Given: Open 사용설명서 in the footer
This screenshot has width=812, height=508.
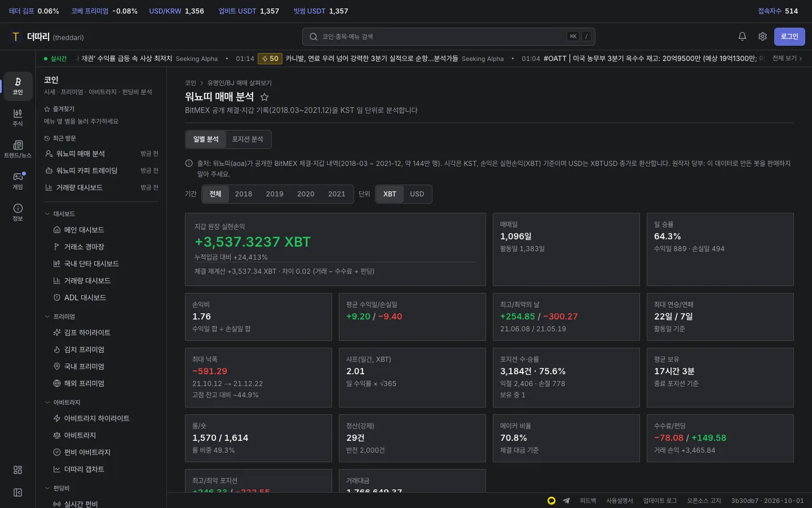Looking at the screenshot, I should (x=620, y=501).
